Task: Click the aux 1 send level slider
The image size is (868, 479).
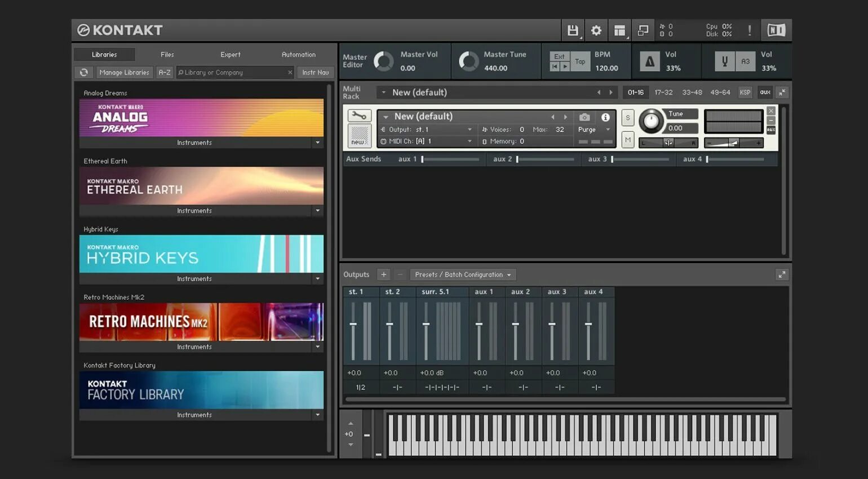Action: (450, 159)
